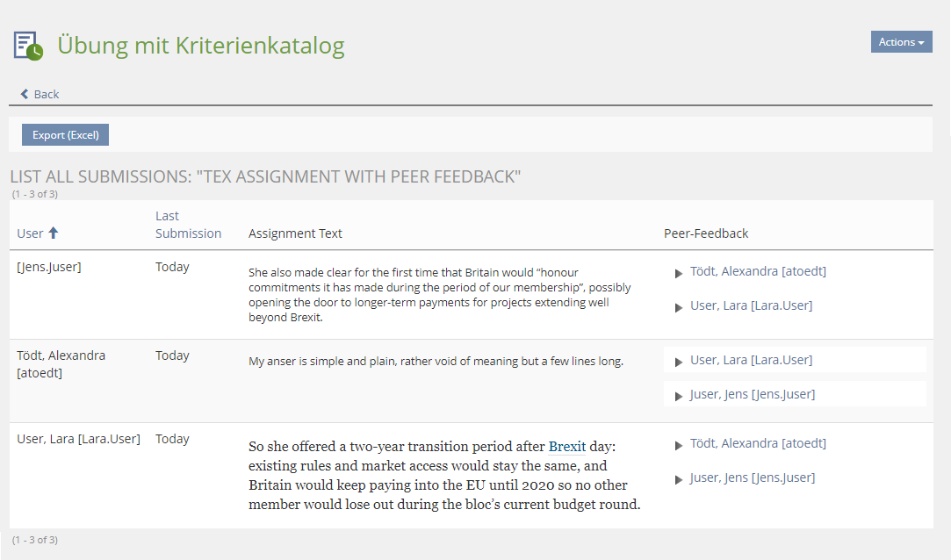
Task: Expand Tödt, Alexandra feedback for Jens.Juser
Action: (x=679, y=273)
